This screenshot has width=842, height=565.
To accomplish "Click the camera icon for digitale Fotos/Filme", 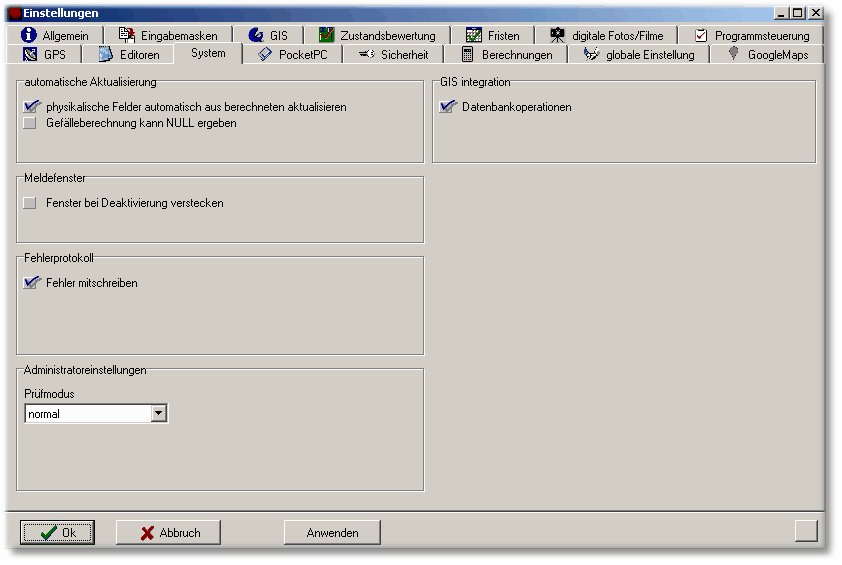I will (x=558, y=35).
